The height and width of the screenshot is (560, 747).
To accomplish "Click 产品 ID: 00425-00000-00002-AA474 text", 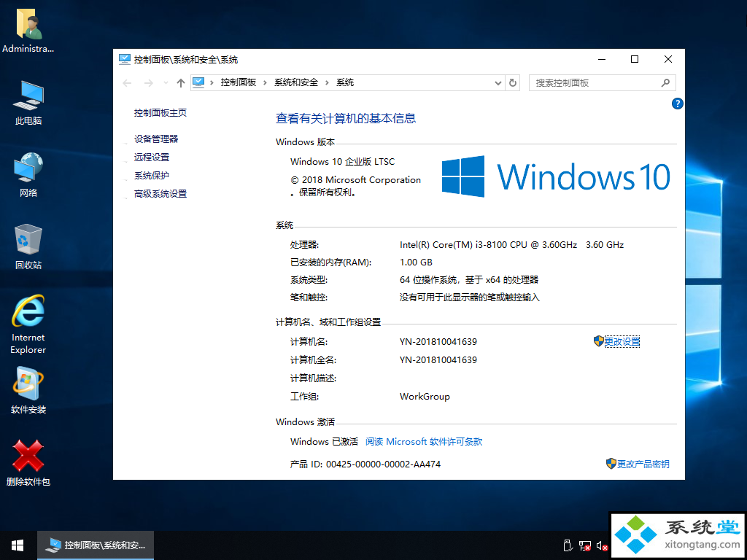I will pyautogui.click(x=365, y=464).
